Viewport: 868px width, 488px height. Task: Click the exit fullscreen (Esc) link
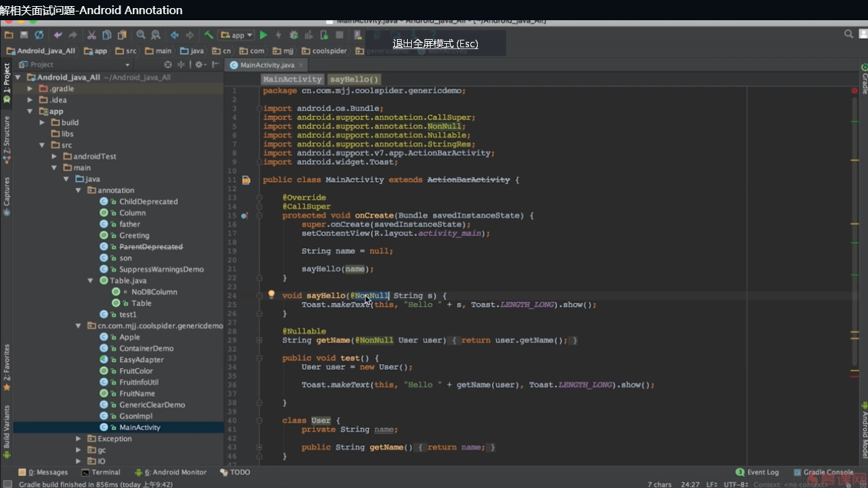tap(435, 44)
